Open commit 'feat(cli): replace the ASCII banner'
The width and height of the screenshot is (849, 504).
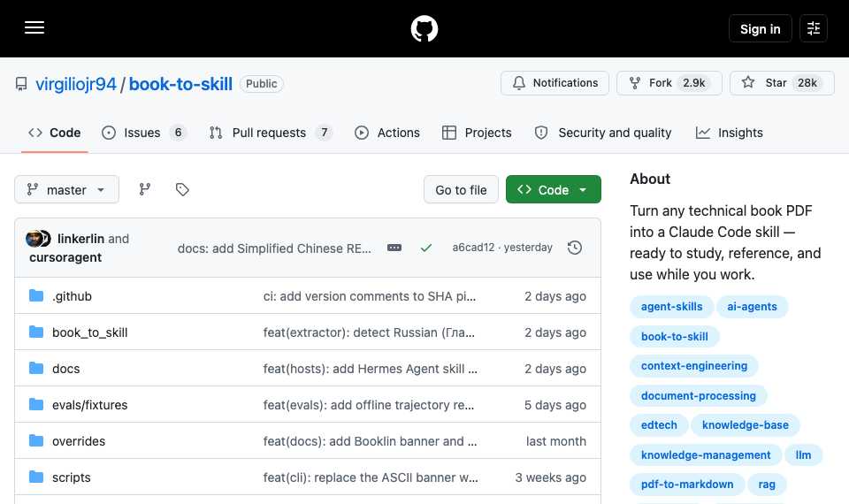[371, 477]
